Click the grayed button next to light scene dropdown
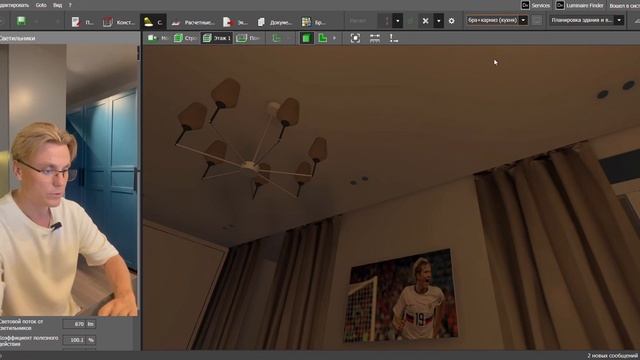The image size is (640, 360). coord(537,20)
